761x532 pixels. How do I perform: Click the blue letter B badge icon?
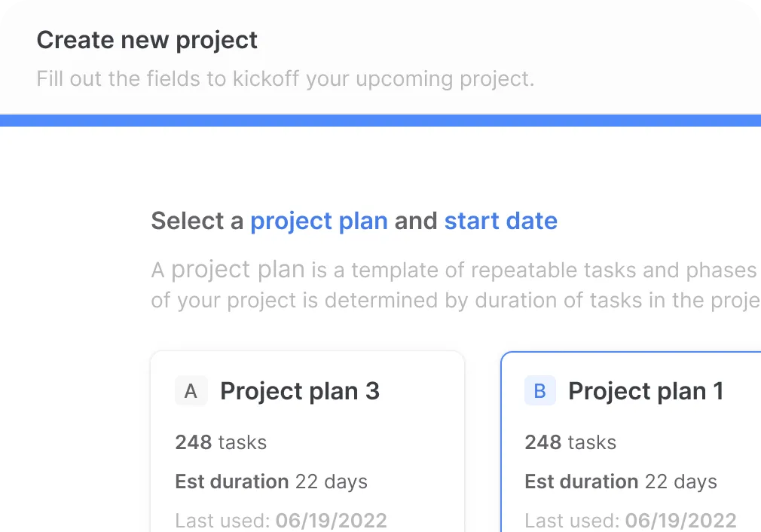539,391
